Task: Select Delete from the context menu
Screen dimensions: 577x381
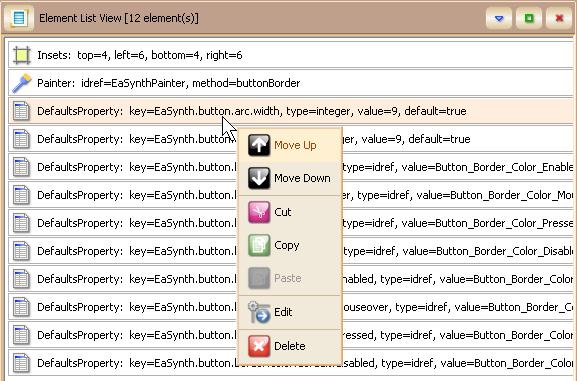Action: pyautogui.click(x=290, y=346)
